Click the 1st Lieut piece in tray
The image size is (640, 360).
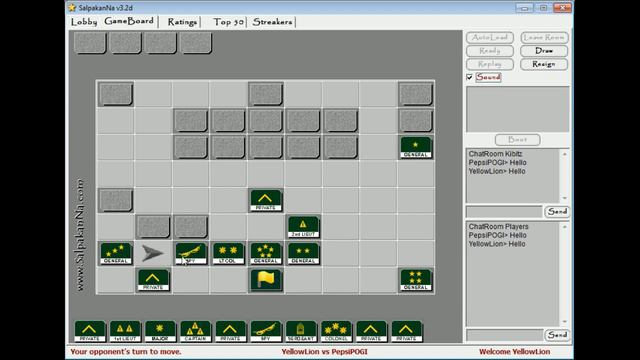click(x=125, y=331)
